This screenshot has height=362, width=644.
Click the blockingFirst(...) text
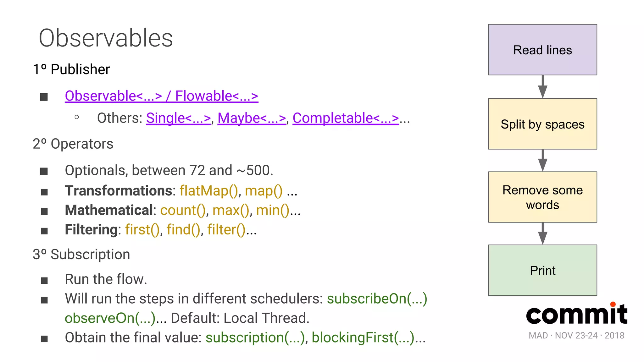tap(363, 337)
